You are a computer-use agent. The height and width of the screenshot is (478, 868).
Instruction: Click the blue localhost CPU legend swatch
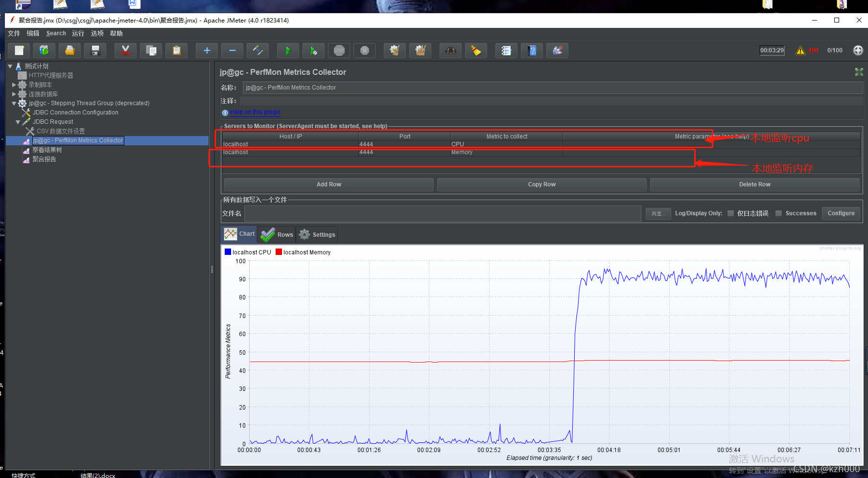(228, 252)
